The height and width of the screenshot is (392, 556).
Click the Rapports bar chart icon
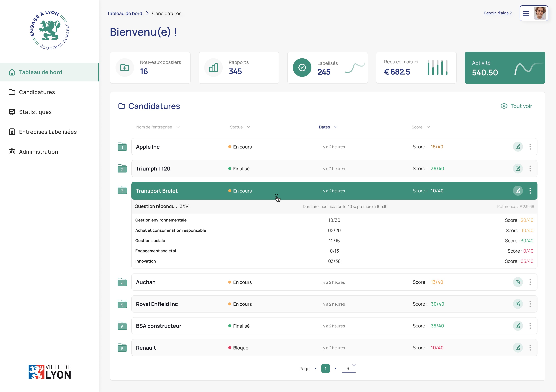point(213,68)
